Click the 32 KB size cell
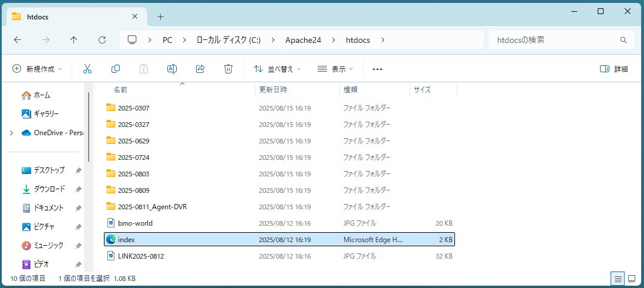The image size is (644, 288). (444, 256)
